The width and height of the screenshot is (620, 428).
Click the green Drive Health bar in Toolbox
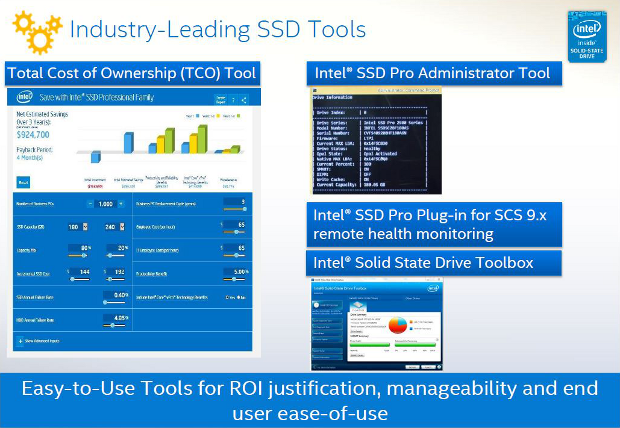(370, 345)
